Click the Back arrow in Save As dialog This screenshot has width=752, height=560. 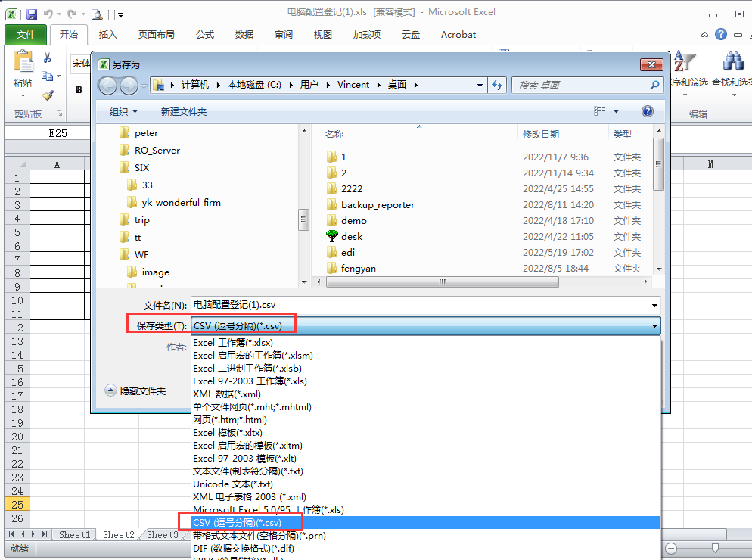coord(107,86)
